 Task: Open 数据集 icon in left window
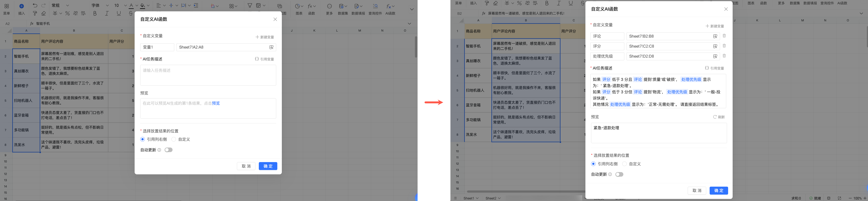pyautogui.click(x=341, y=6)
